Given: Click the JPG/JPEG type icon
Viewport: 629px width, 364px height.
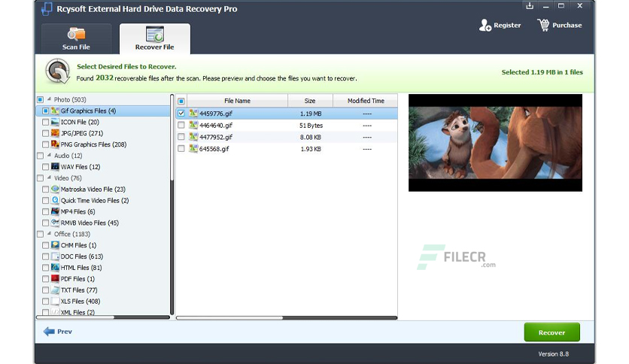Looking at the screenshot, I should (x=55, y=133).
